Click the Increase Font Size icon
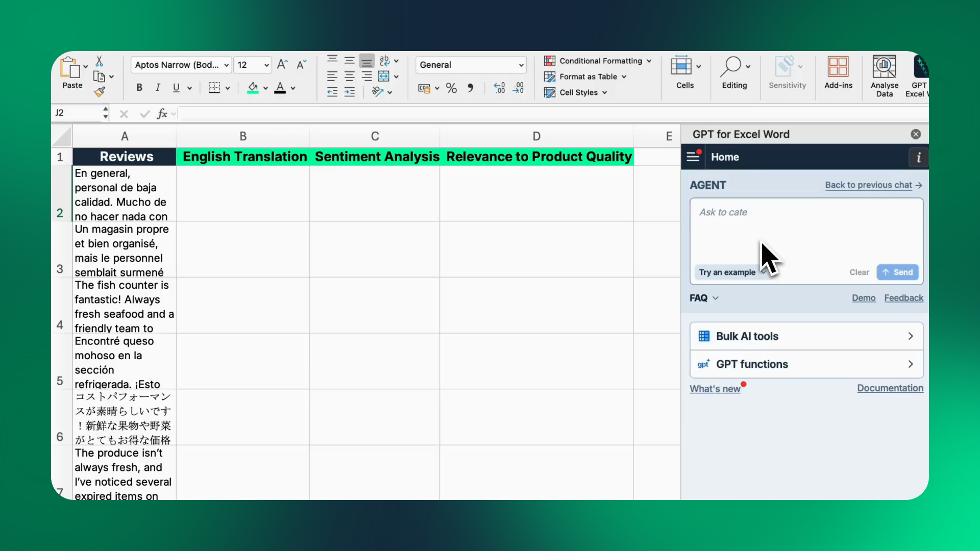Screen dimensions: 980x551 pyautogui.click(x=282, y=65)
